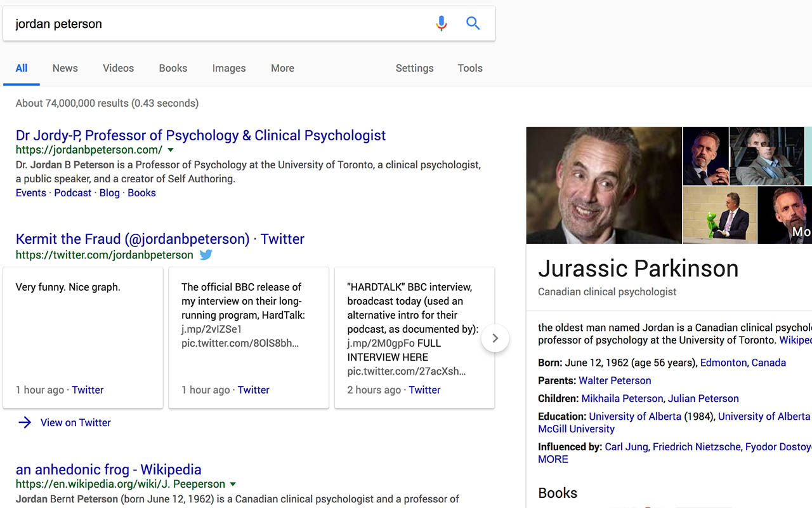Image resolution: width=812 pixels, height=508 pixels.
Task: Open the Videos results tab
Action: 118,68
